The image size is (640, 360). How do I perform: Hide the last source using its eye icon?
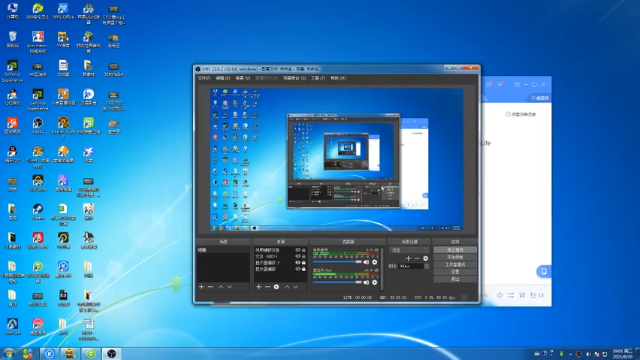[298, 269]
